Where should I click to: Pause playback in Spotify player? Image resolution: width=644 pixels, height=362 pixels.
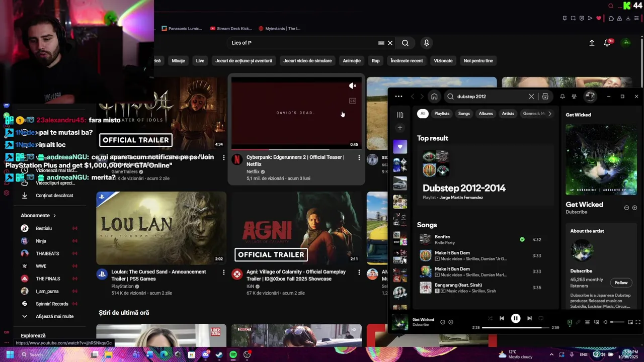pyautogui.click(x=516, y=318)
